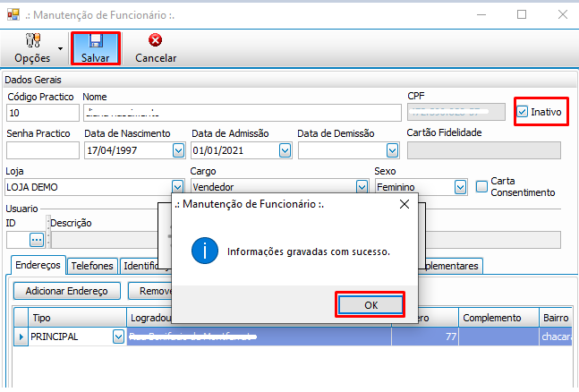This screenshot has height=392, width=579.
Task: Expand the Sexo combo box
Action: (460, 187)
